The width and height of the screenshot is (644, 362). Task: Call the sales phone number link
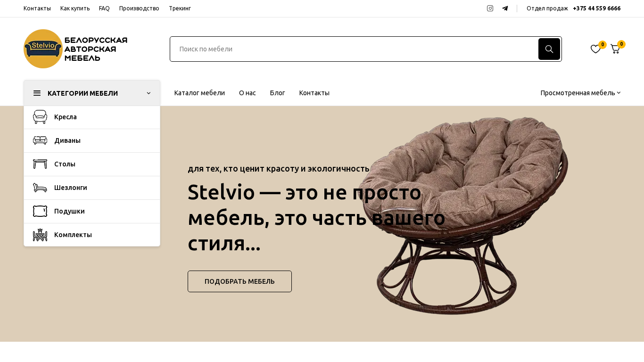point(596,8)
